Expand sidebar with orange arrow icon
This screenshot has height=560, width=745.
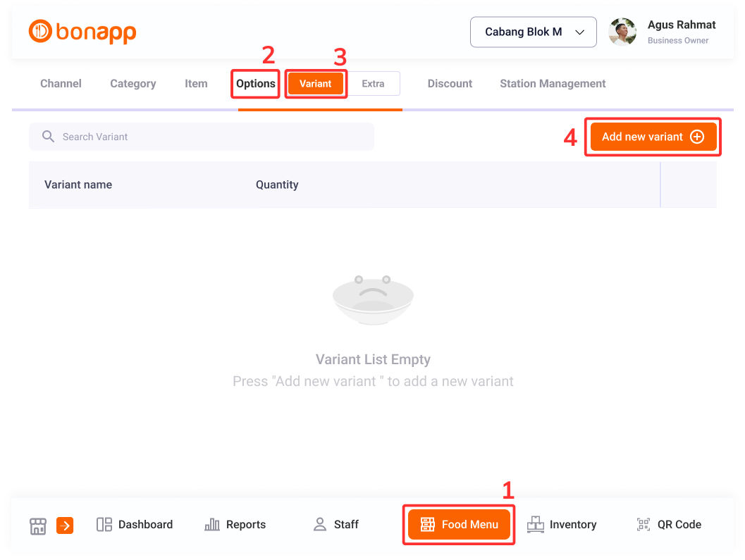pos(65,525)
